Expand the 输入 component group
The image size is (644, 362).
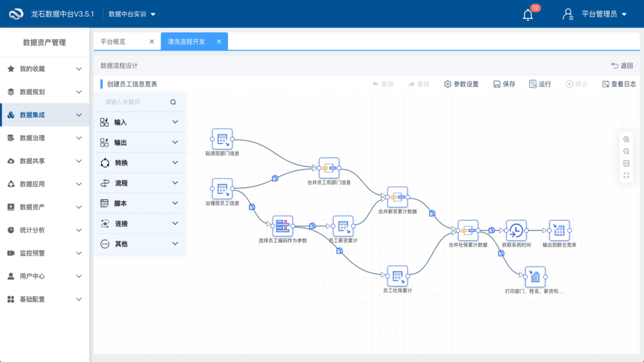coord(139,122)
